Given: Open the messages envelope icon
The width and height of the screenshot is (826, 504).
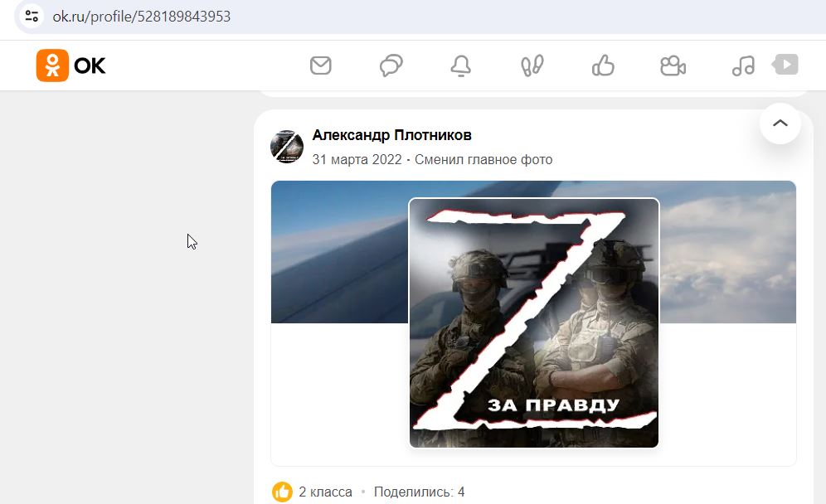Looking at the screenshot, I should tap(320, 65).
